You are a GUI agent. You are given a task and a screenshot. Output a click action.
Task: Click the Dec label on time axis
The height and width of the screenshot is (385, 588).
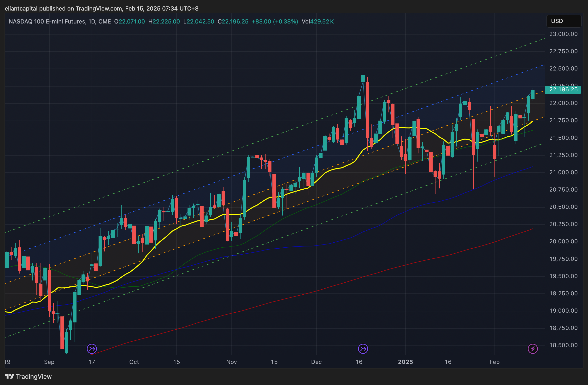(x=316, y=362)
